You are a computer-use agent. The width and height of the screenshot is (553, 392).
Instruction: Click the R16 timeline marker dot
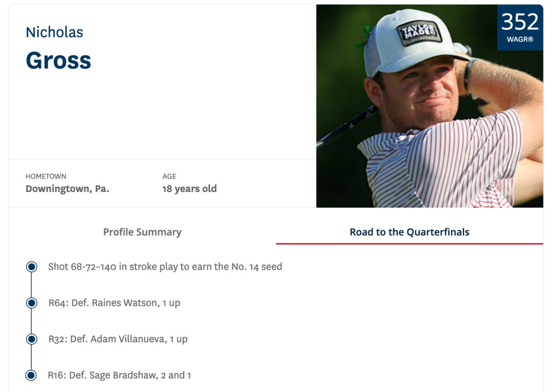(31, 375)
